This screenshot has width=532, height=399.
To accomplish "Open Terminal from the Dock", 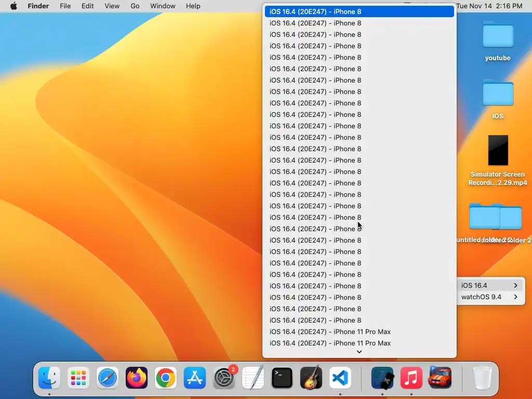I will (x=282, y=378).
